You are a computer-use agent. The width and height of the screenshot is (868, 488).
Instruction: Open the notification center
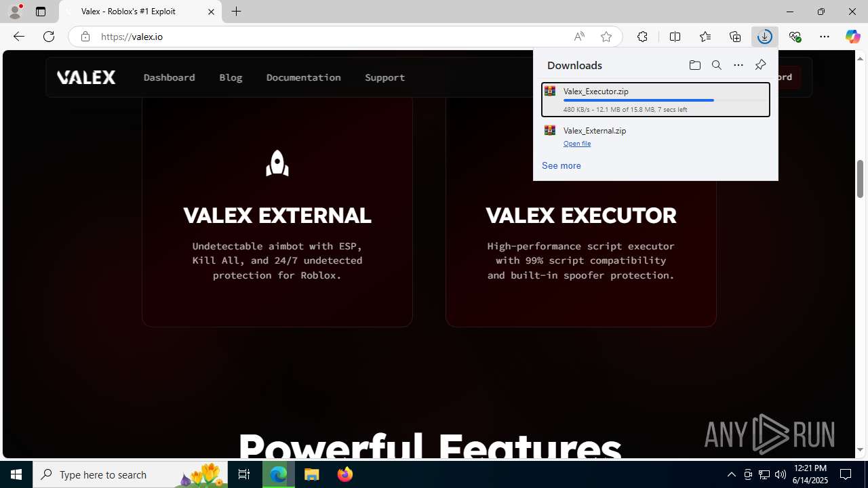pos(846,474)
